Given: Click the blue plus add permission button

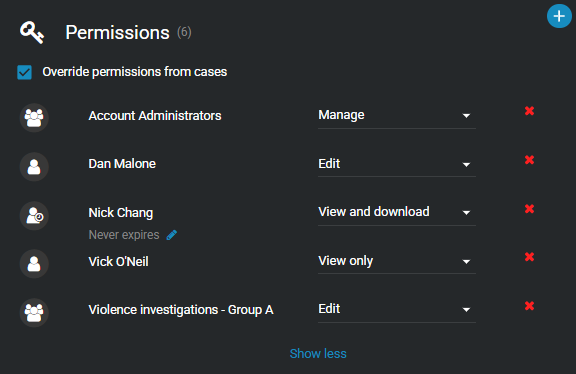Looking at the screenshot, I should [x=559, y=16].
